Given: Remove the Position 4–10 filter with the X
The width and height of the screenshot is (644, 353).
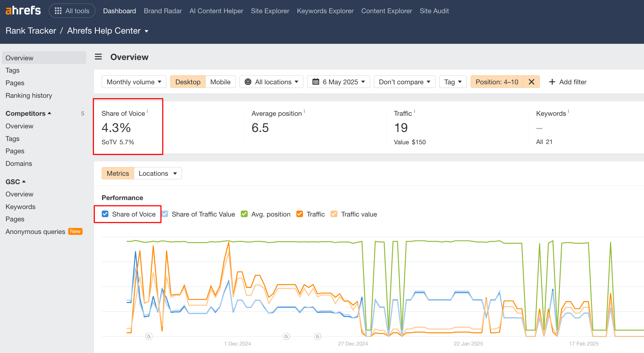Looking at the screenshot, I should pyautogui.click(x=531, y=82).
